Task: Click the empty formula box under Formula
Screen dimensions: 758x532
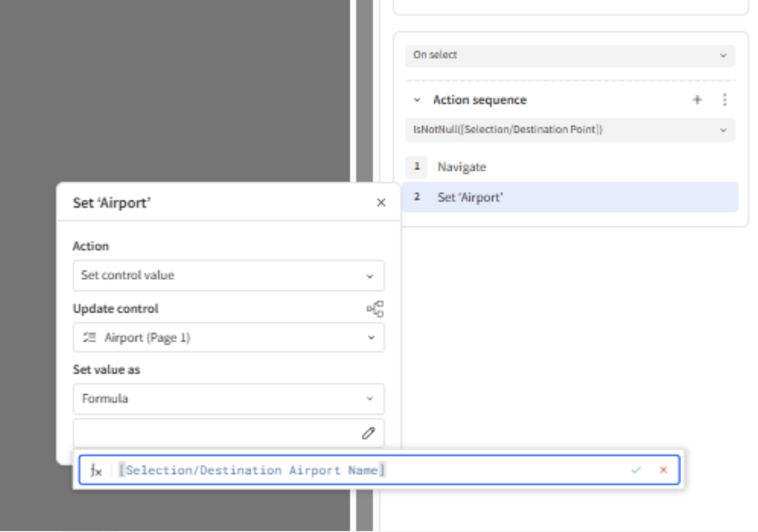Action: click(x=216, y=433)
